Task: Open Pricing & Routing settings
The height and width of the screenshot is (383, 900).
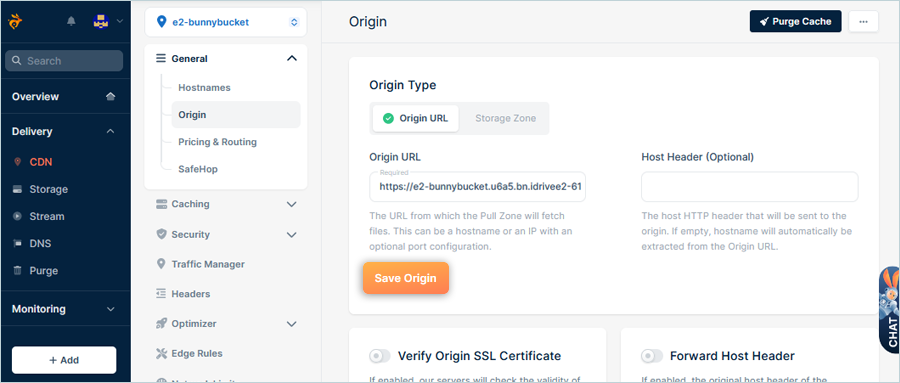Action: coord(218,142)
